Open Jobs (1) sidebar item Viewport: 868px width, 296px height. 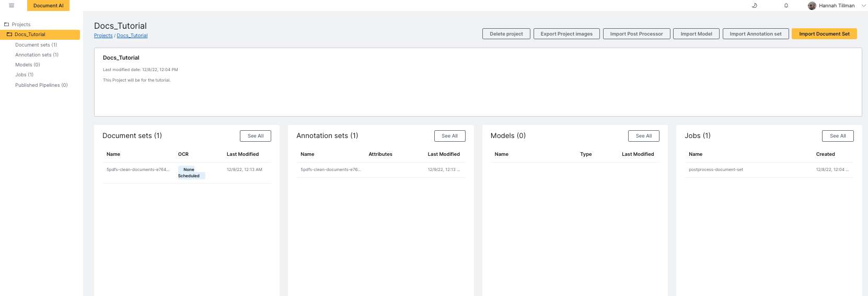coord(24,75)
